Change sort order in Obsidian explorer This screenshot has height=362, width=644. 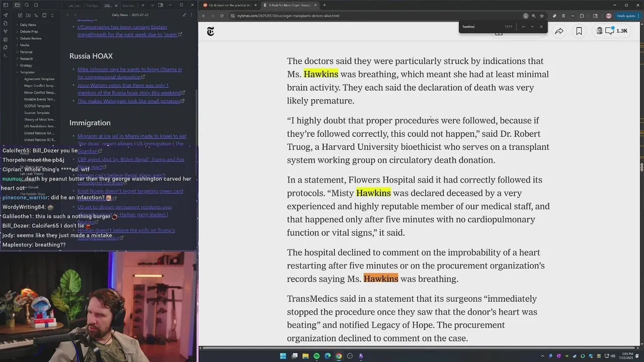tap(36, 15)
